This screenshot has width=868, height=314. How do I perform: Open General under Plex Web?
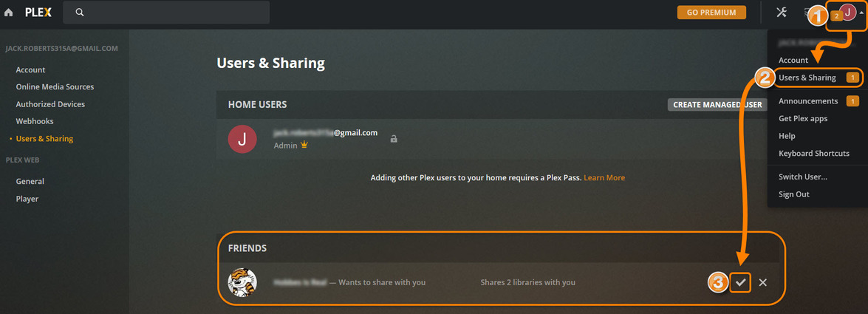pos(30,181)
